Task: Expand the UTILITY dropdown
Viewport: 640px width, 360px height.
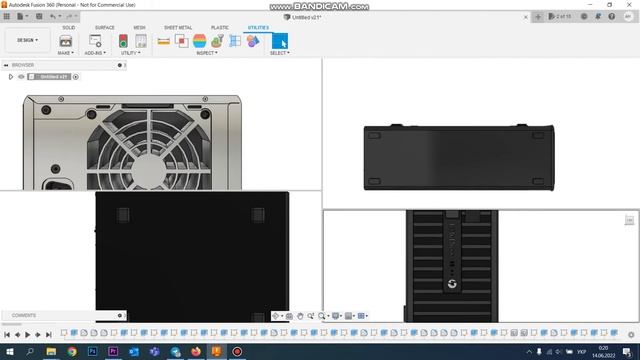Action: (131, 53)
